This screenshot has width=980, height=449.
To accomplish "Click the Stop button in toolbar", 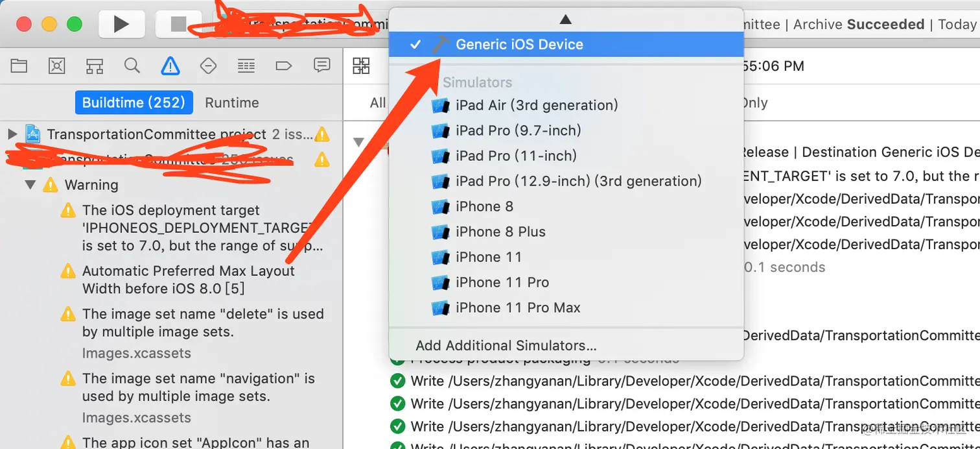I will [178, 25].
